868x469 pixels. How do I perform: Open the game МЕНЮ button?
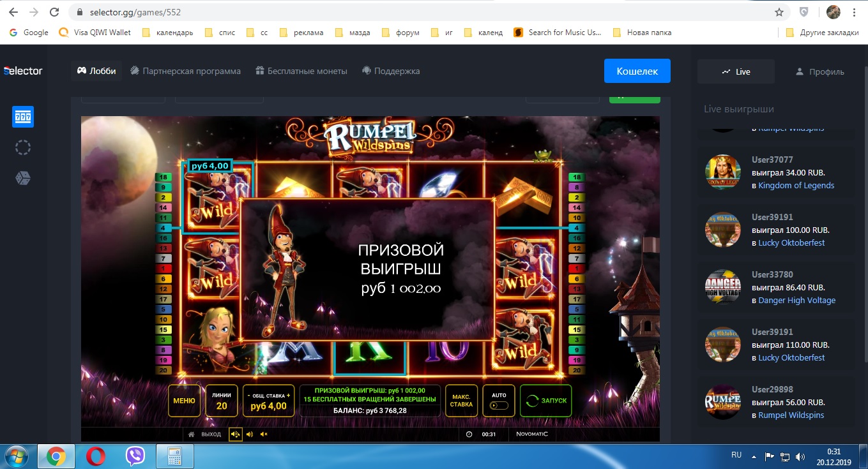(184, 401)
